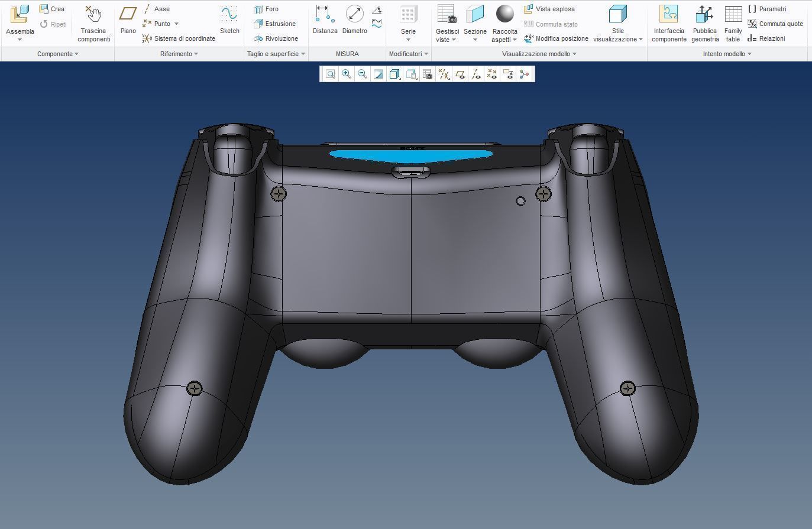Click the Ripeti button
Viewport: 812px width, 529px height.
pyautogui.click(x=53, y=24)
